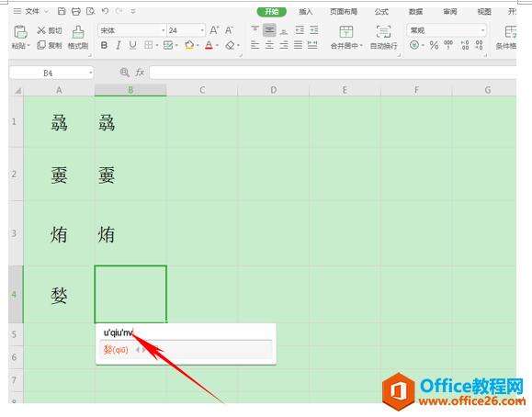Toggle Underline formatting
This screenshot has height=417, width=532.
[132, 45]
